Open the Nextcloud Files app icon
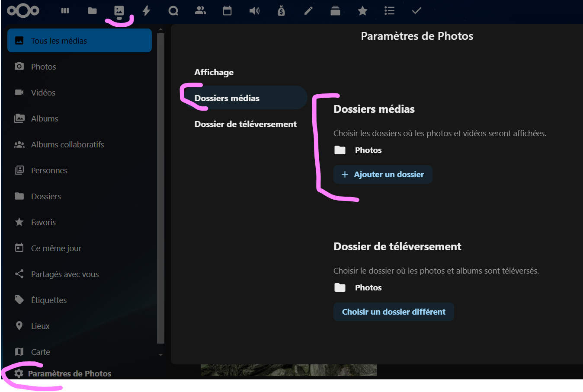The height and width of the screenshot is (392, 583). pos(92,11)
